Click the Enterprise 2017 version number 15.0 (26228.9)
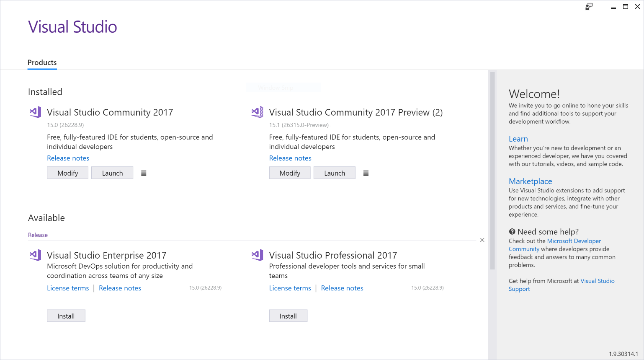Viewport: 644px width, 360px height. [206, 288]
